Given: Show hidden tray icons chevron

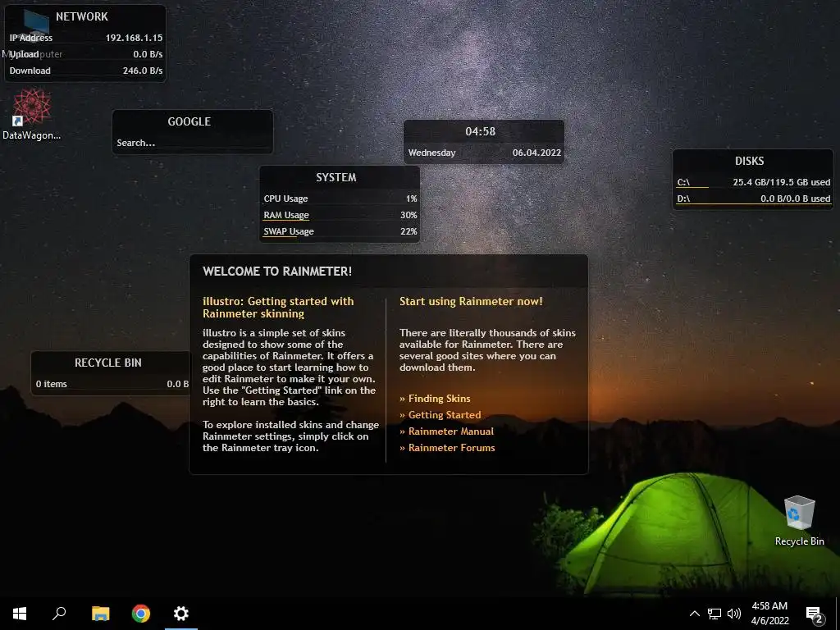Looking at the screenshot, I should (694, 614).
